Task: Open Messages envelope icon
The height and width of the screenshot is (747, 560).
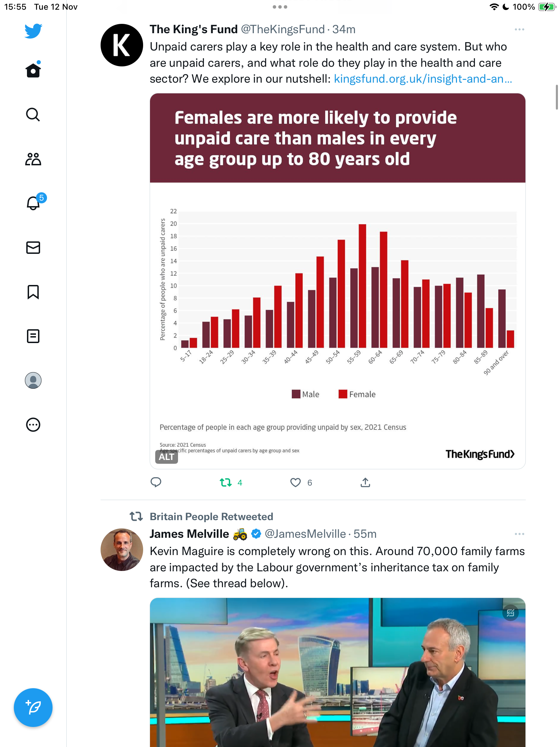Action: (x=33, y=248)
